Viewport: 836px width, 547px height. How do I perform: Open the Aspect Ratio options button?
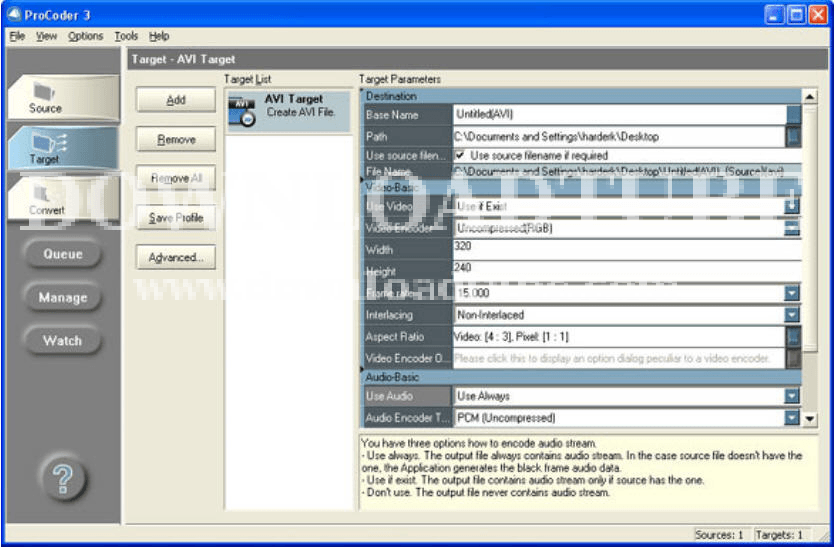pyautogui.click(x=793, y=336)
